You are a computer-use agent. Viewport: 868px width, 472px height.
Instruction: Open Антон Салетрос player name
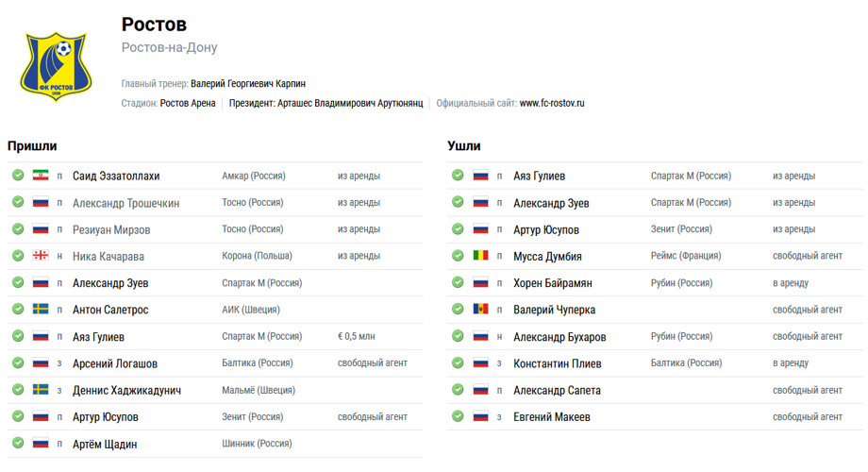coord(110,310)
